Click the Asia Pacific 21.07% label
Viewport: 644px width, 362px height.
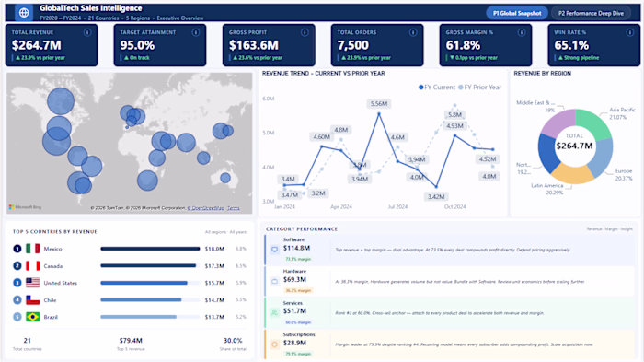pos(621,113)
